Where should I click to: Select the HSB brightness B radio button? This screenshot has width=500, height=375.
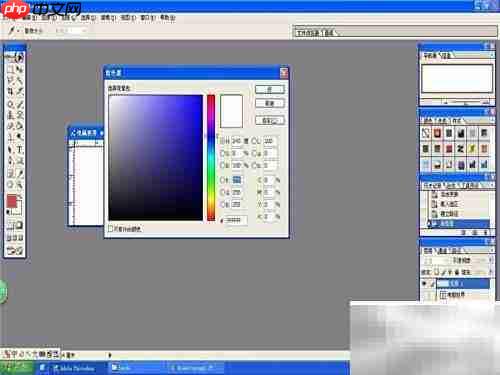tap(223, 165)
